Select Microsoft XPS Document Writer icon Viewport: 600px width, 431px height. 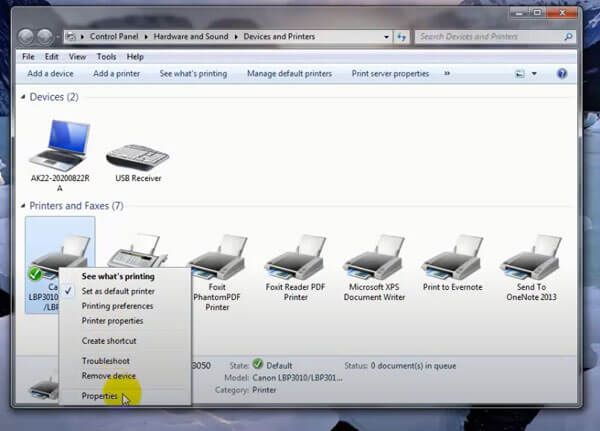[x=373, y=258]
